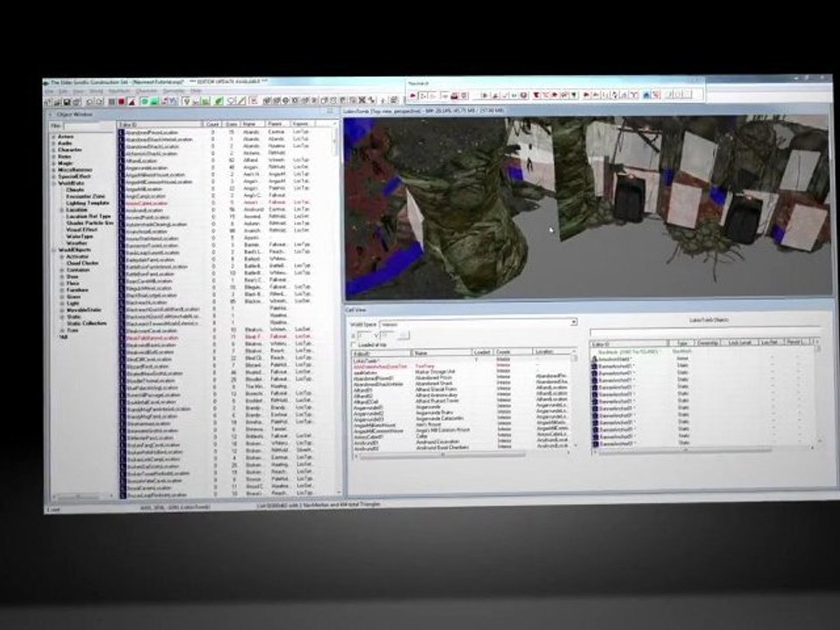Select MovableStatic in the tree
This screenshot has height=630, width=840.
(84, 310)
